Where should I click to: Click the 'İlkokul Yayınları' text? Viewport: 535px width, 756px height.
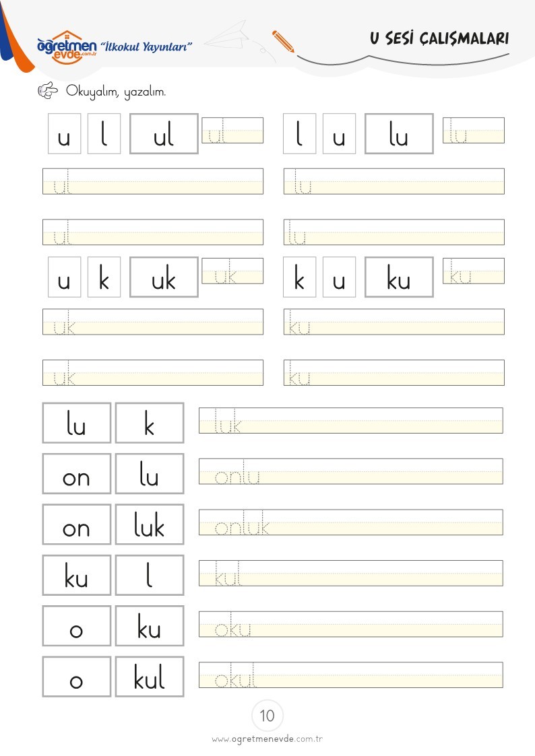146,46
